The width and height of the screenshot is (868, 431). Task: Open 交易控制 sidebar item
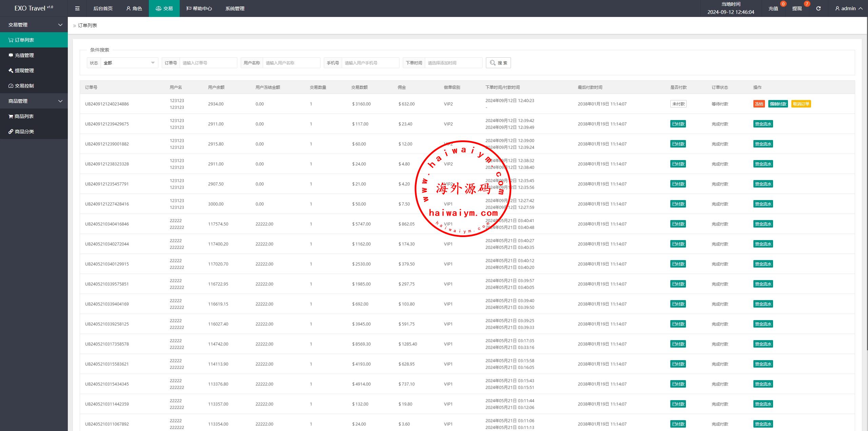pyautogui.click(x=24, y=86)
